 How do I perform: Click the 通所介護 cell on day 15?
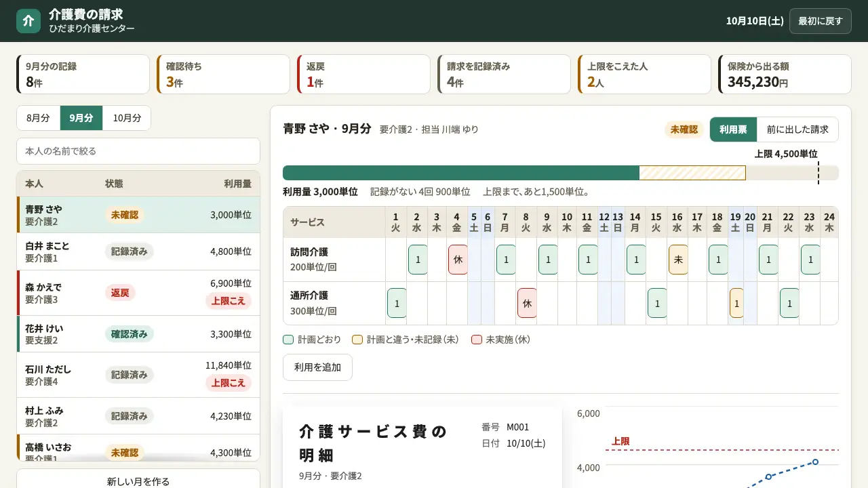pyautogui.click(x=657, y=303)
